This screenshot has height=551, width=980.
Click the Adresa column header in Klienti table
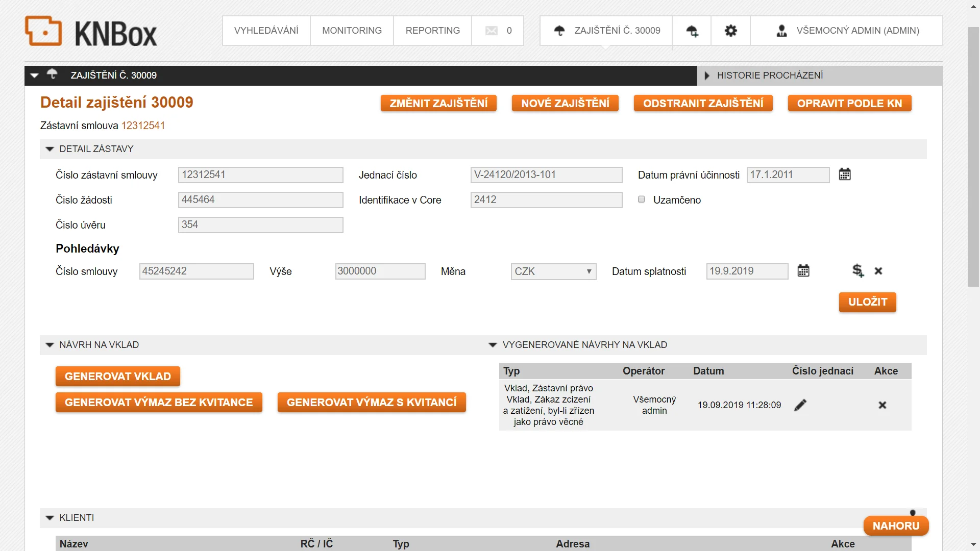[x=573, y=544]
